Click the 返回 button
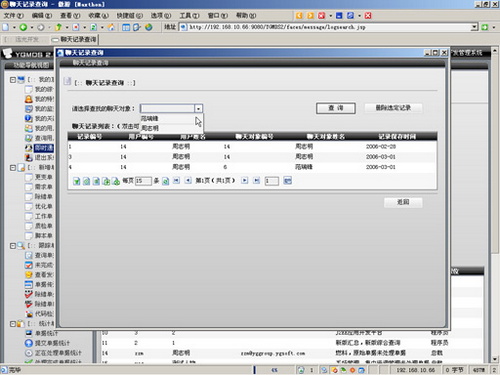Screen dimensions: 500x375 point(403,202)
